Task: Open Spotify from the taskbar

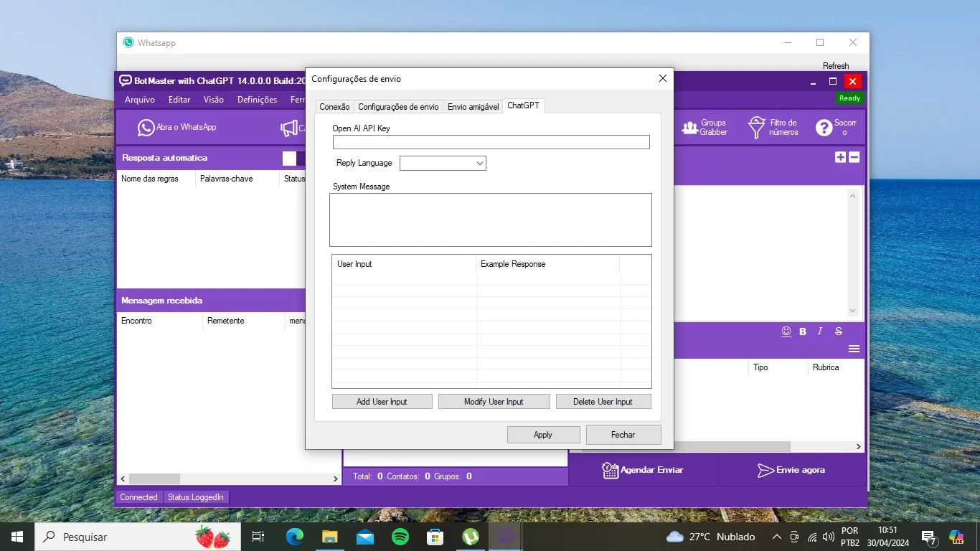Action: (400, 537)
